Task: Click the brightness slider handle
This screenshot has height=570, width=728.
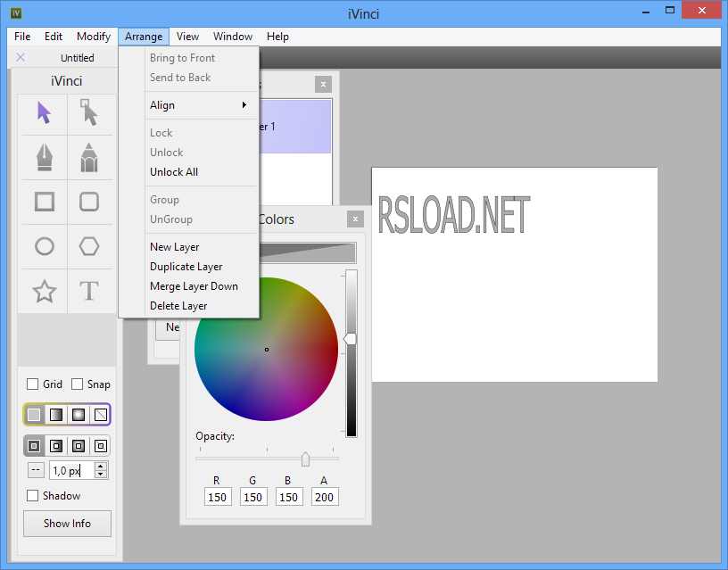Action: pos(351,339)
